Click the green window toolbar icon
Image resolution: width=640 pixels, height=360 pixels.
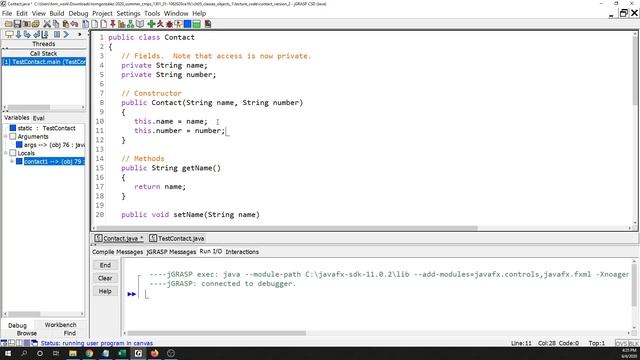point(196,24)
